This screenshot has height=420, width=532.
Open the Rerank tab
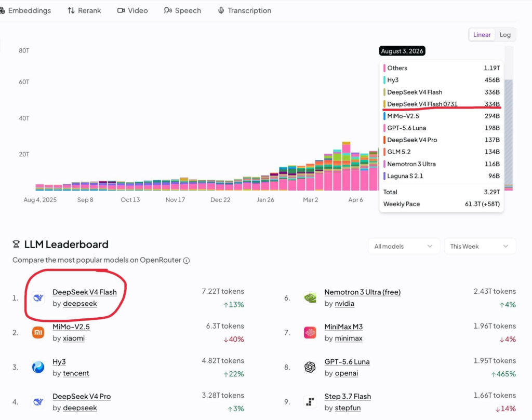tap(84, 10)
